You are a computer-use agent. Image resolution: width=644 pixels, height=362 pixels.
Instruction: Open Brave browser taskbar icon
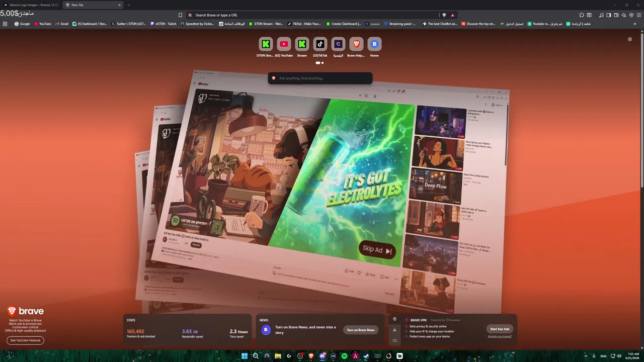(311, 356)
